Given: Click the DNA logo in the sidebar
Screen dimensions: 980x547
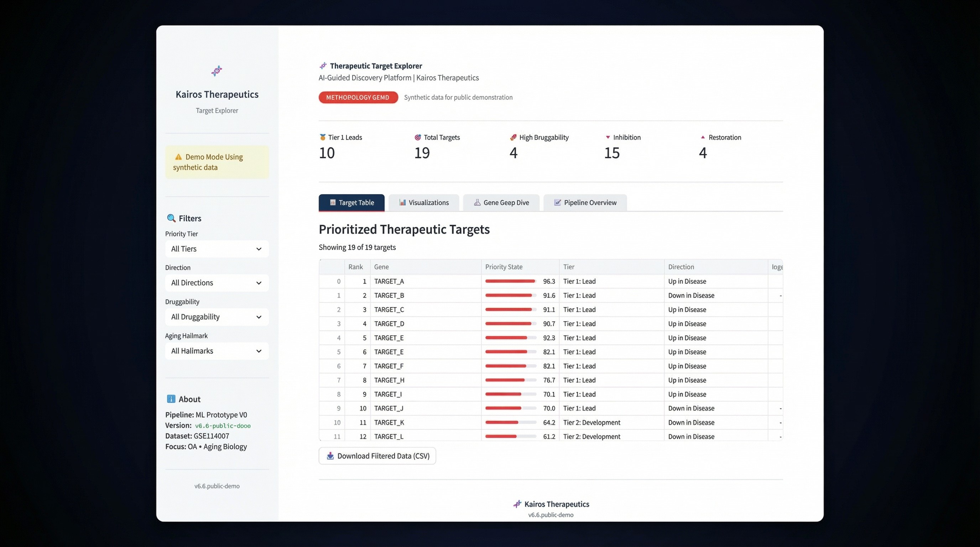Looking at the screenshot, I should [217, 71].
